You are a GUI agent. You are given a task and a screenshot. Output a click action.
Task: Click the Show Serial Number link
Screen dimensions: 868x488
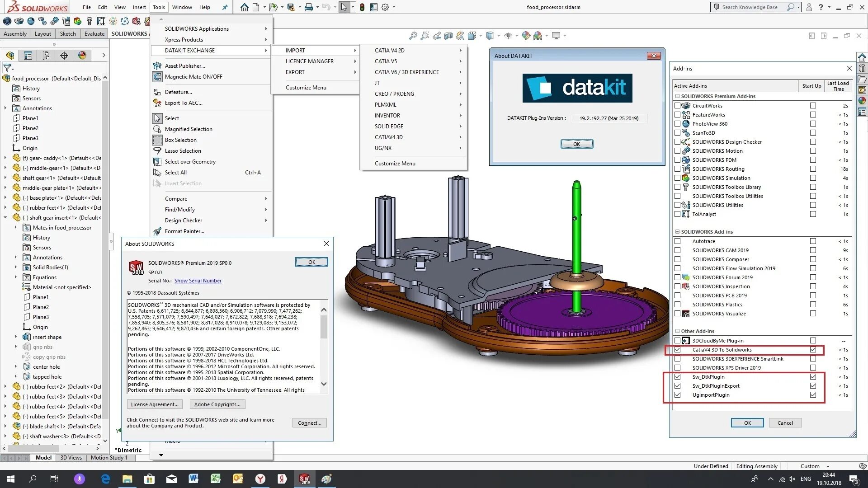tap(198, 281)
